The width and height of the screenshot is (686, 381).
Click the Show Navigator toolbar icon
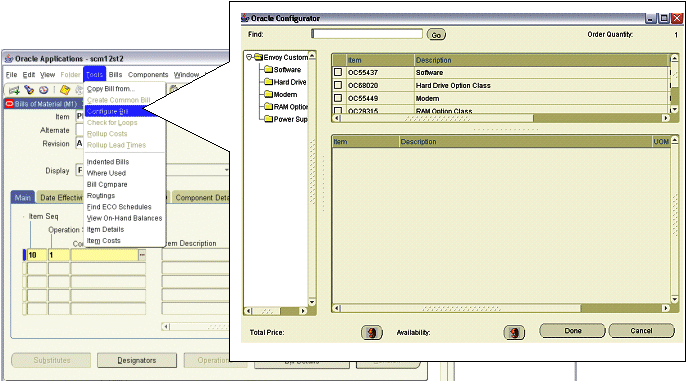pos(43,90)
